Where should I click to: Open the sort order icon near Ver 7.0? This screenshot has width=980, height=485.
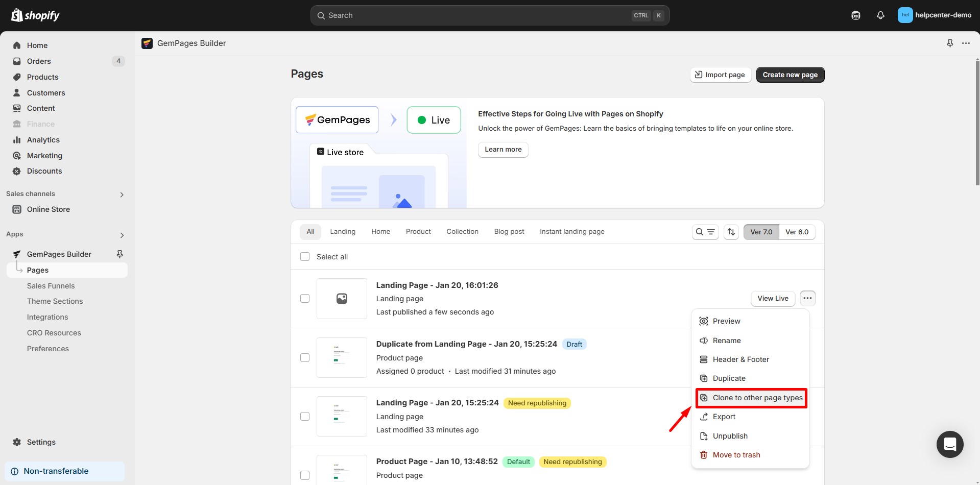point(731,232)
